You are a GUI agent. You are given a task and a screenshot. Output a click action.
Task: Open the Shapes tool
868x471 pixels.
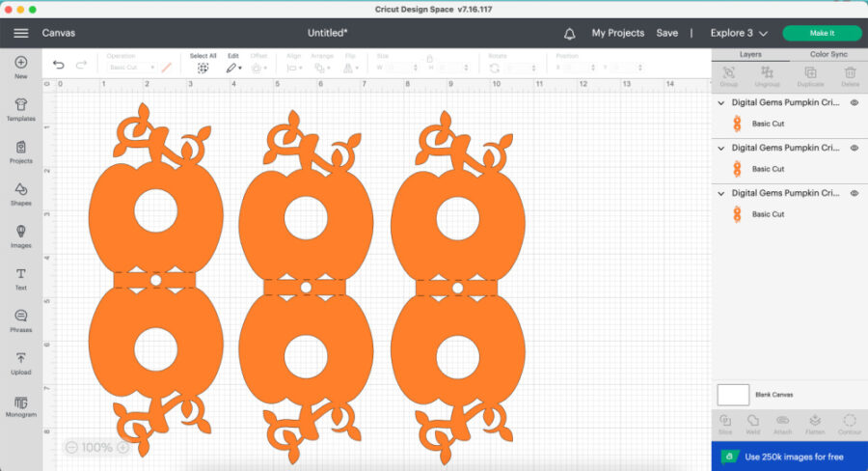tap(20, 193)
